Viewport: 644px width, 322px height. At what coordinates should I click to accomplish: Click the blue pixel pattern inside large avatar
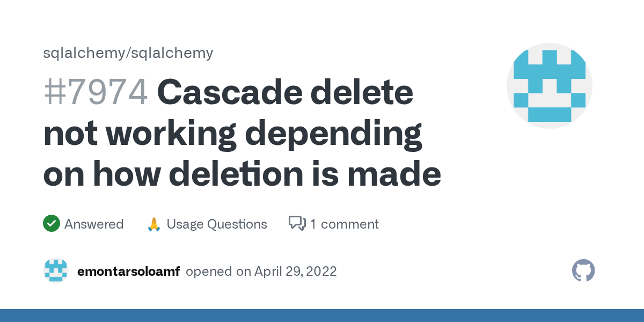click(550, 86)
